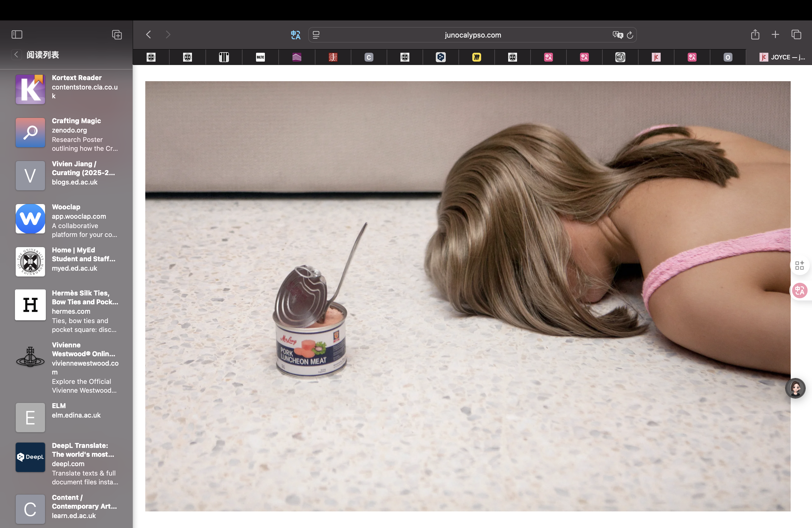Click the blue translate extension icon

[x=296, y=35]
